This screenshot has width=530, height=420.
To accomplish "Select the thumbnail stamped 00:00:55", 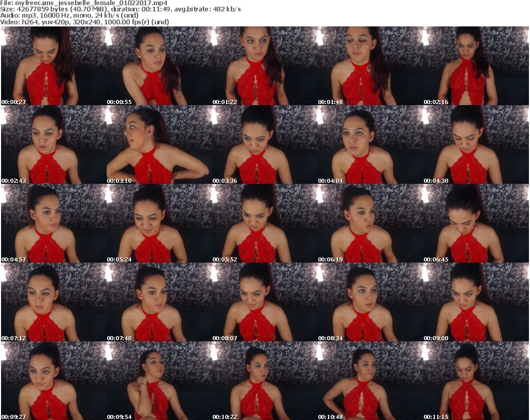I will tap(159, 66).
